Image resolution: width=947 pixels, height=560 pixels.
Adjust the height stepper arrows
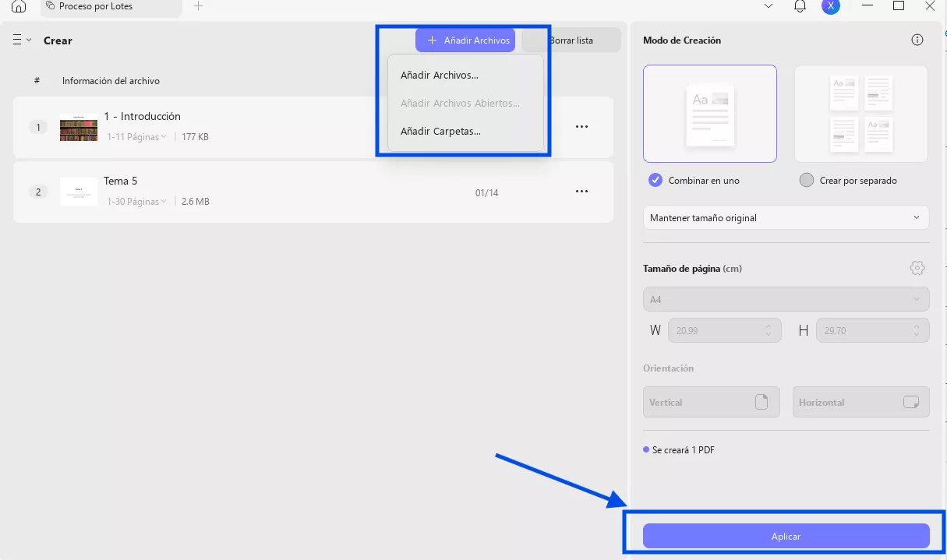click(x=917, y=330)
